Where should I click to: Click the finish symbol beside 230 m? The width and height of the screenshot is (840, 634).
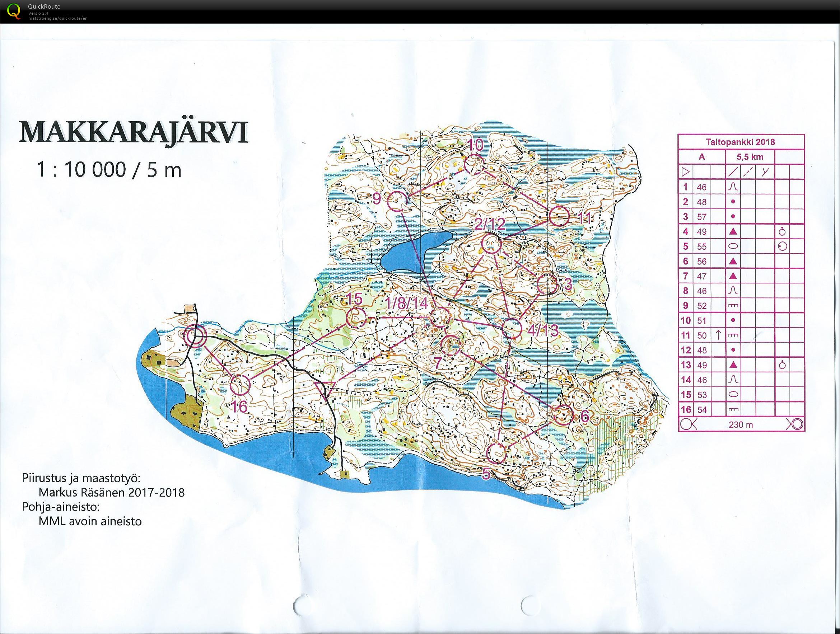tap(798, 424)
